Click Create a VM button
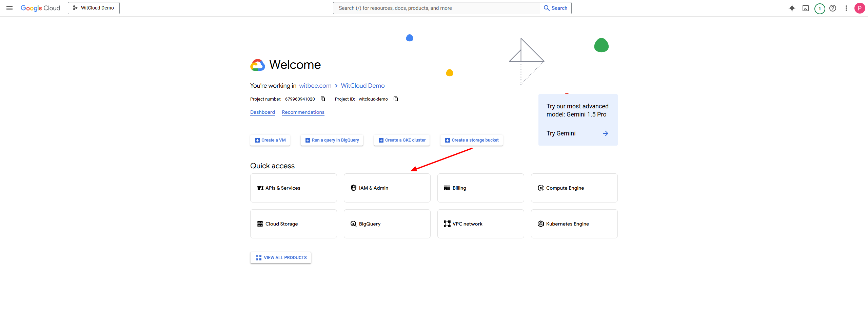Image resolution: width=868 pixels, height=320 pixels. coord(270,140)
